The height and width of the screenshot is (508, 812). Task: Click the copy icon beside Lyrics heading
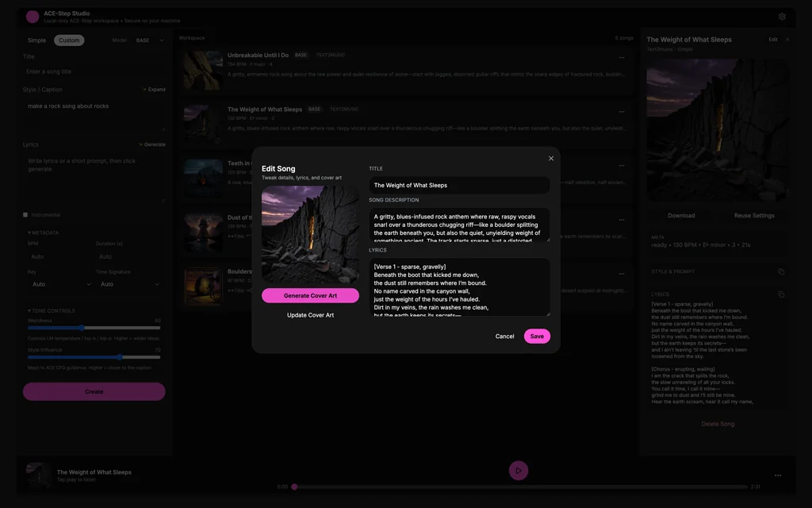click(781, 294)
